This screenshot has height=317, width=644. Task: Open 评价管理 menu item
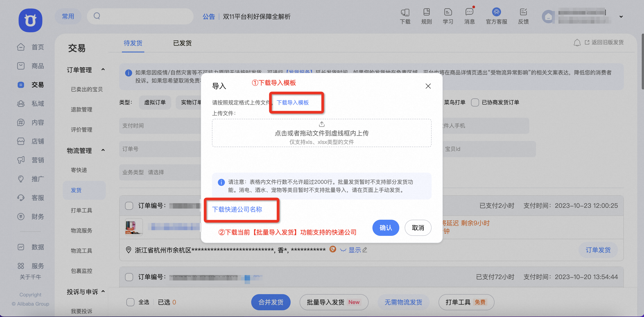tap(82, 130)
